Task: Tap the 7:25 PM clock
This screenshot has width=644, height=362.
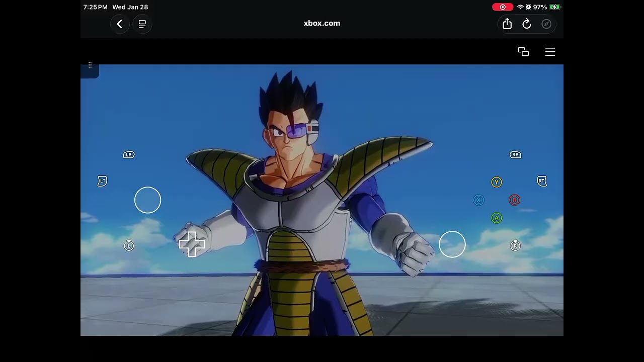Action: point(95,7)
